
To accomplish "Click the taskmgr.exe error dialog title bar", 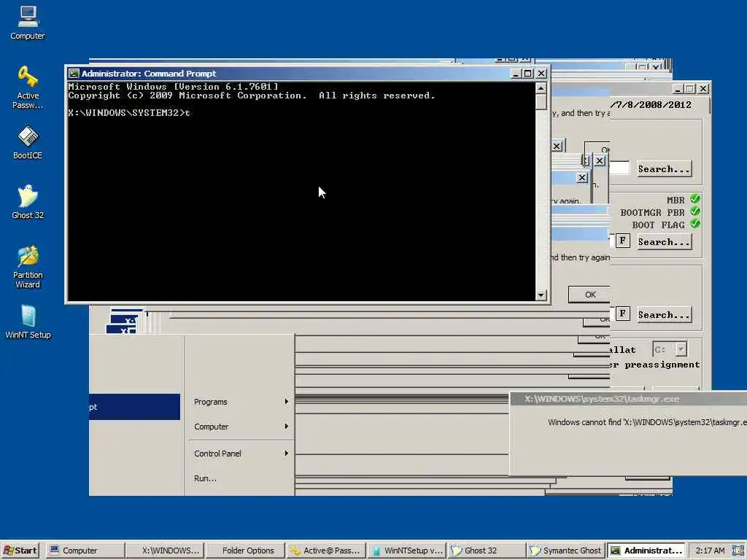I will [628, 399].
